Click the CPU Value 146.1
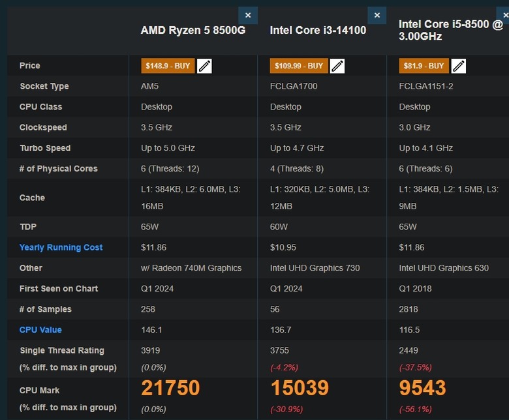The image size is (509, 420). pos(151,330)
